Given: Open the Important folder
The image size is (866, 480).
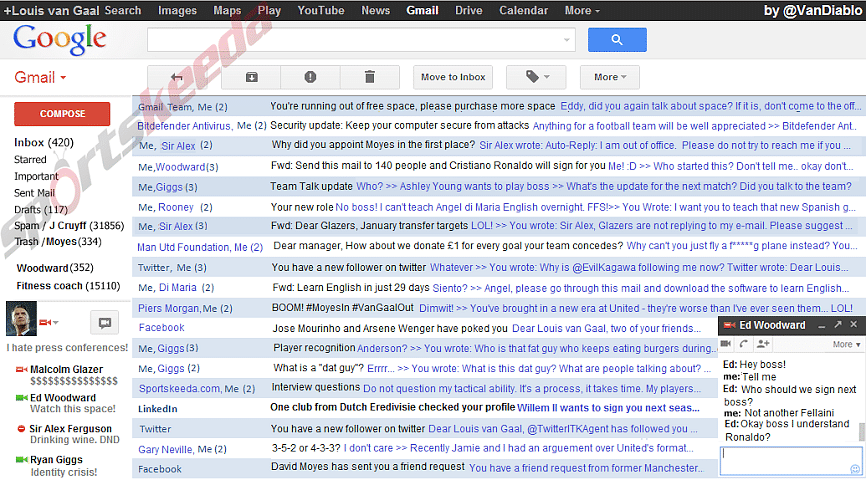Looking at the screenshot, I should point(36,176).
